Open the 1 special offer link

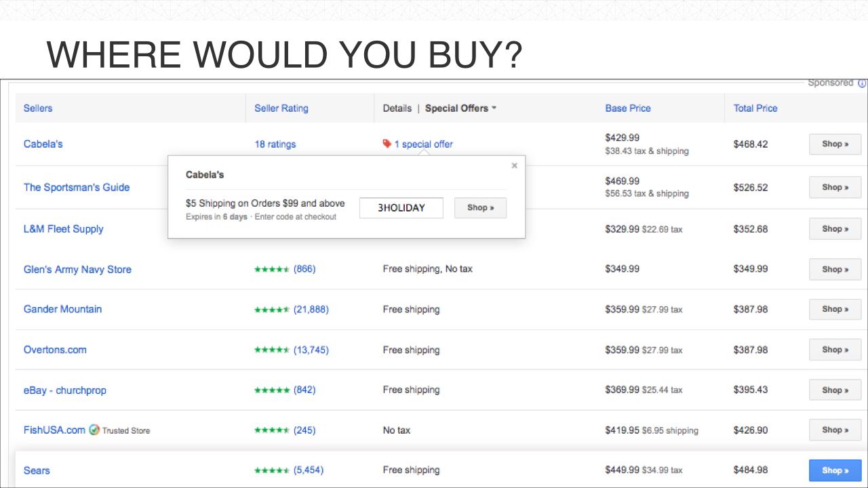[x=424, y=144]
